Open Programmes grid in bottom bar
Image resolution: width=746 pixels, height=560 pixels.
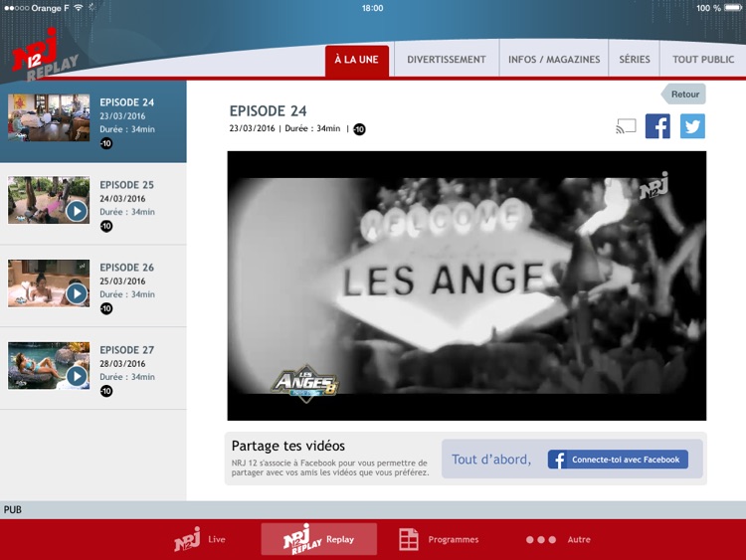pos(439,539)
